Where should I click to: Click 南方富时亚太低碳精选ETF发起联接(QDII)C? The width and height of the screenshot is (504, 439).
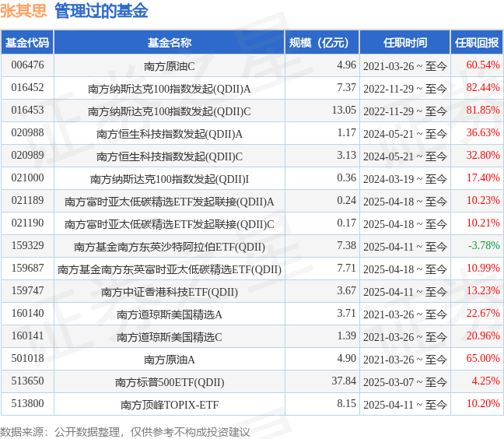pyautogui.click(x=170, y=224)
